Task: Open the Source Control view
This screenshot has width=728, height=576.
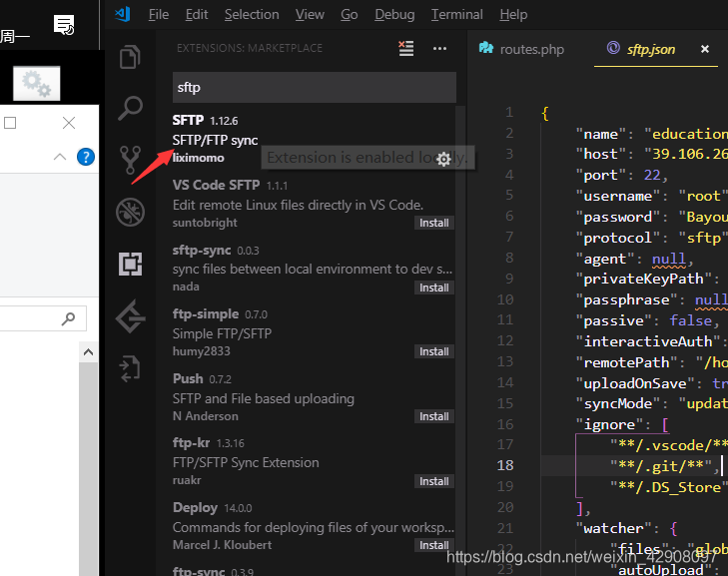Action: pos(130,160)
